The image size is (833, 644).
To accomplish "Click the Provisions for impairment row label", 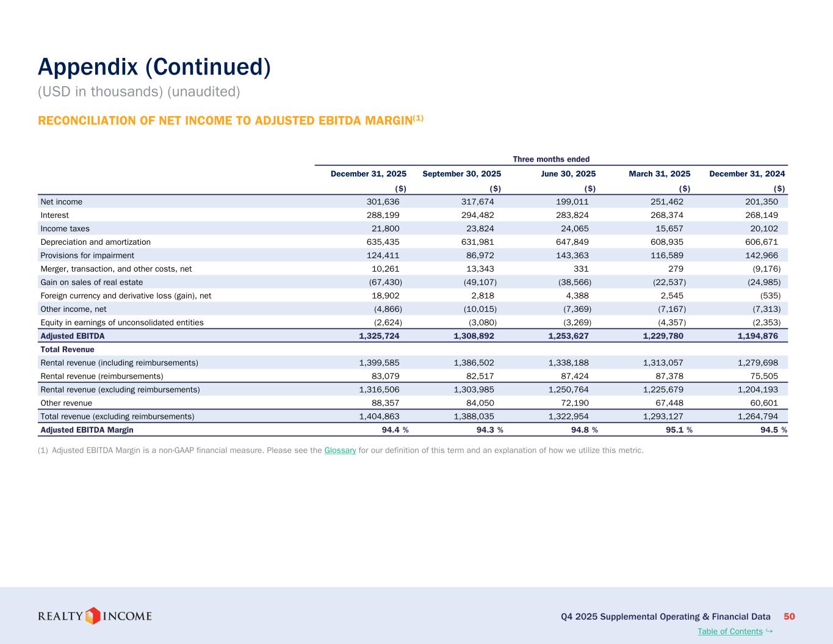I will tap(87, 256).
